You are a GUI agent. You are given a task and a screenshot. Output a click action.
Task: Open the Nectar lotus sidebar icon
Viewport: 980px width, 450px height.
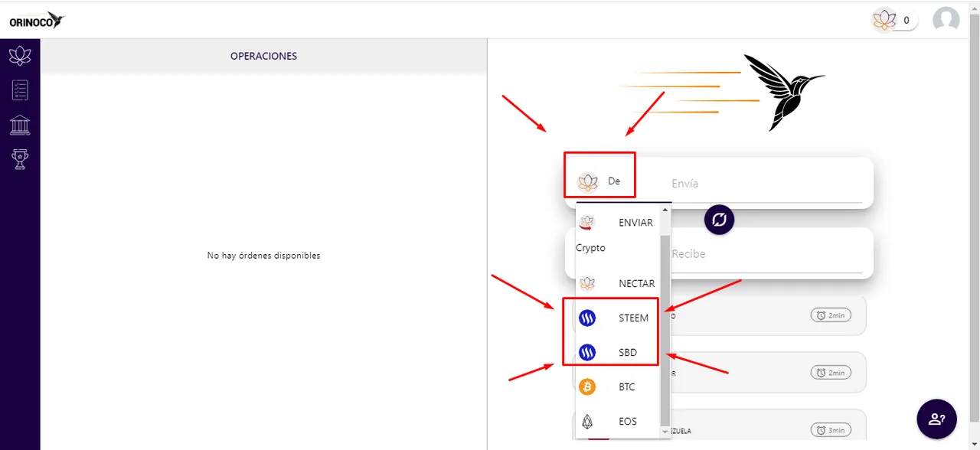20,56
